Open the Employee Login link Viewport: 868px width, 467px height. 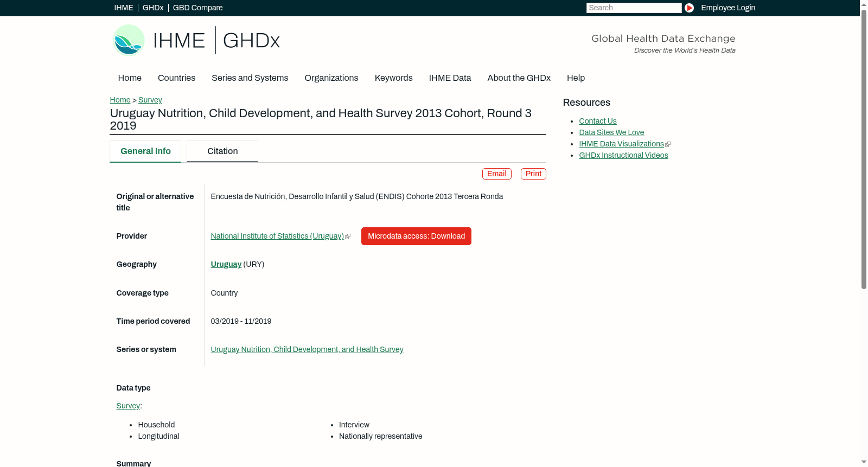(x=728, y=8)
